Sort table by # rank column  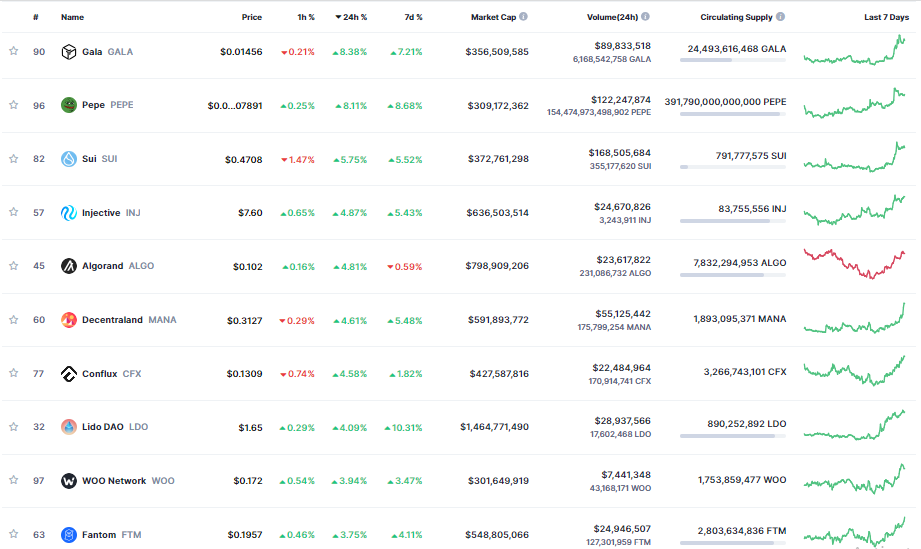click(36, 17)
